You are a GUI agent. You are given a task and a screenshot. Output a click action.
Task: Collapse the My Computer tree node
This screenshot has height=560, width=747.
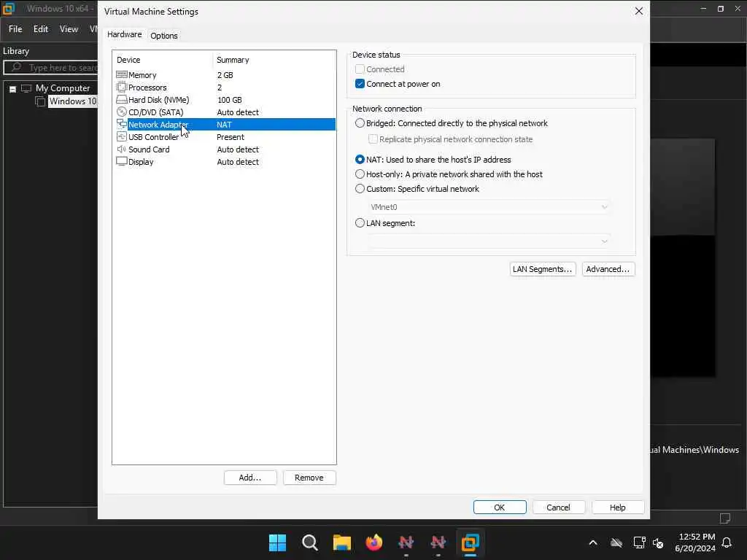(x=13, y=88)
